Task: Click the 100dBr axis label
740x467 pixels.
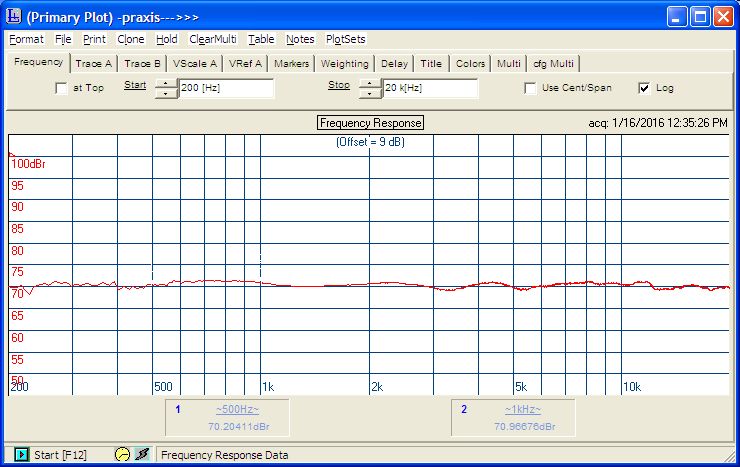Action: [x=28, y=164]
